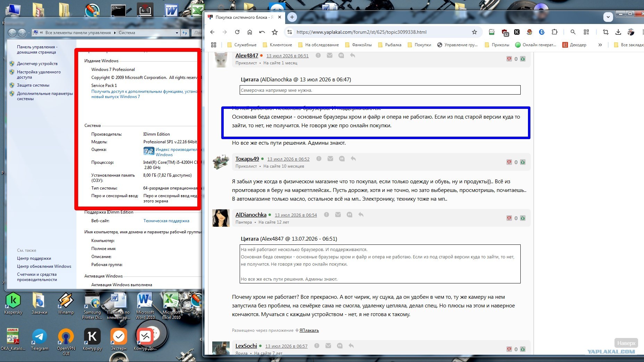Open LexSochi's user profile
The image size is (644, 362).
point(246,346)
